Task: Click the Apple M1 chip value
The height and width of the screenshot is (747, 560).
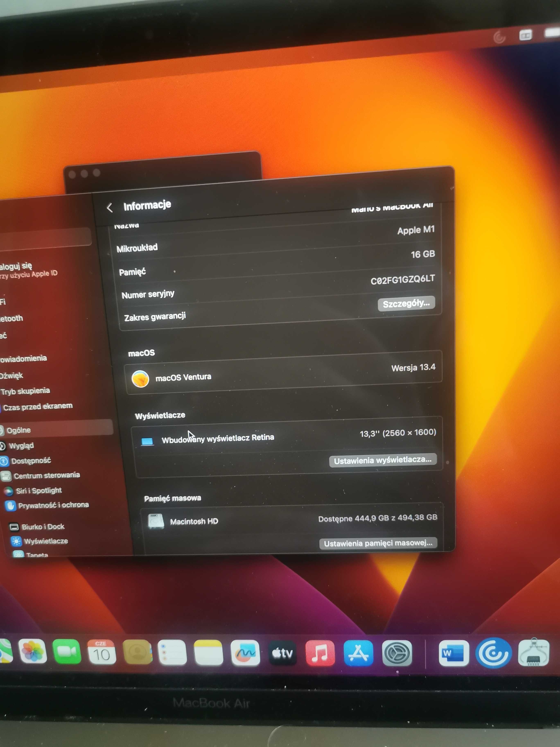Action: [416, 230]
